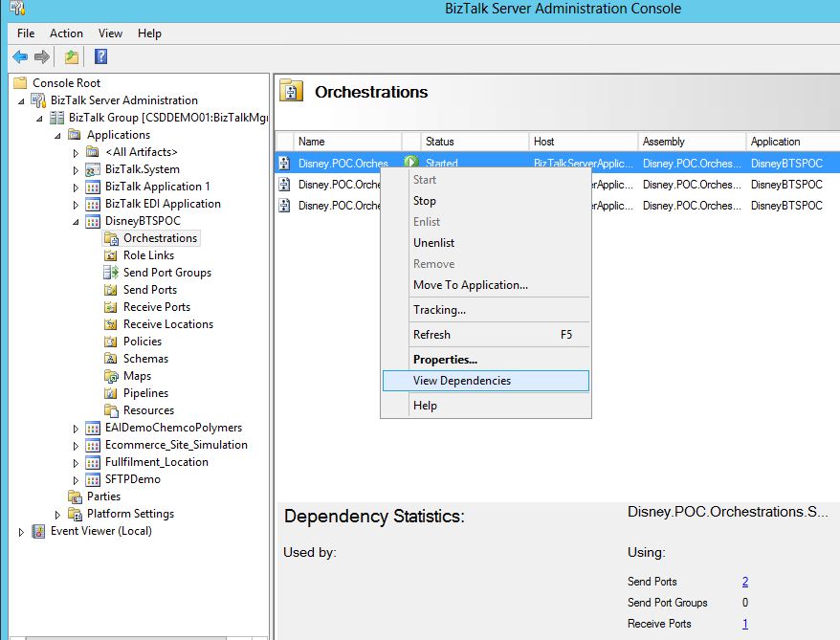Open the View menu
The width and height of the screenshot is (840, 640).
pos(110,33)
